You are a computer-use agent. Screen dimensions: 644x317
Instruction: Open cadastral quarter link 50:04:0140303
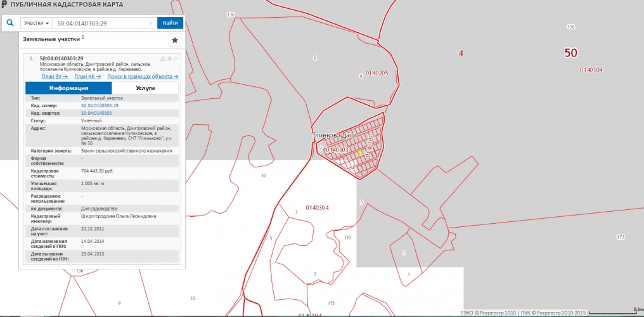click(x=96, y=113)
